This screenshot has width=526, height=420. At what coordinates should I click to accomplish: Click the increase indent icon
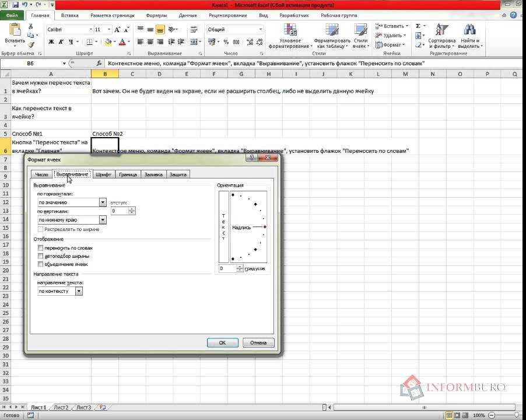181,42
